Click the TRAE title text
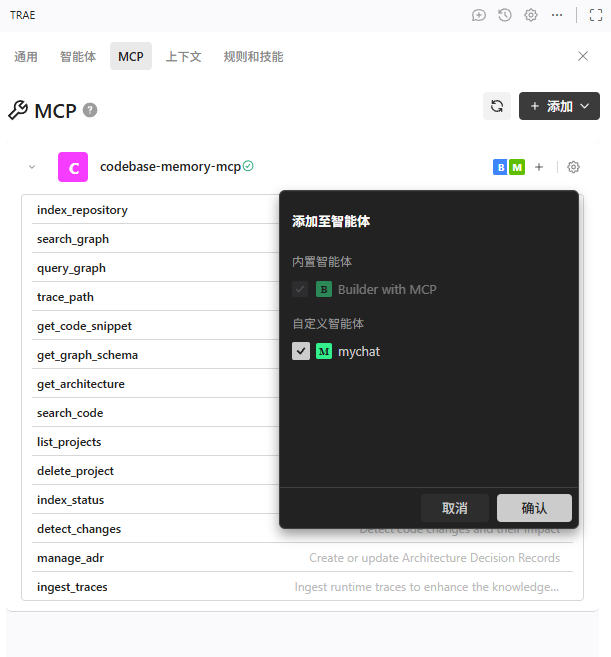 (23, 15)
